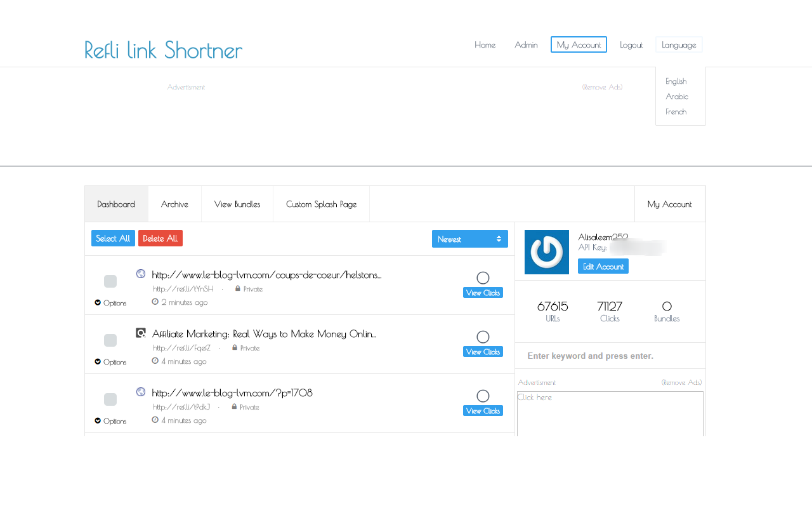
Task: Tick the checkbox for the first link
Action: tap(110, 281)
